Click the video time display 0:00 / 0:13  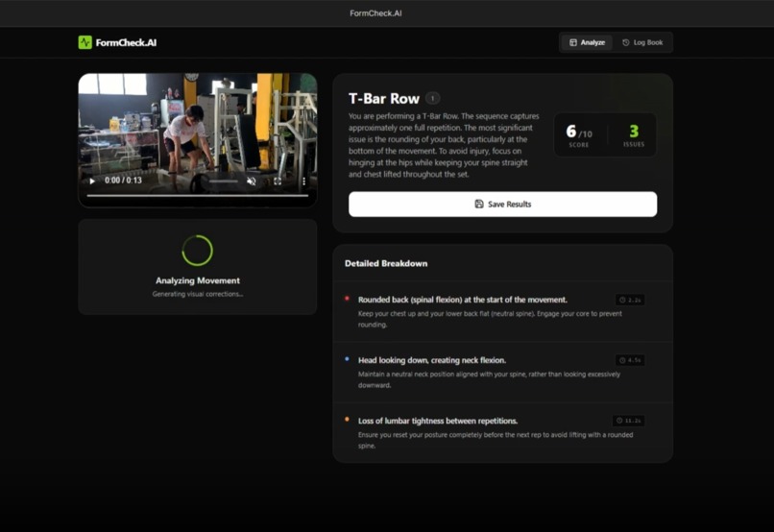point(123,181)
